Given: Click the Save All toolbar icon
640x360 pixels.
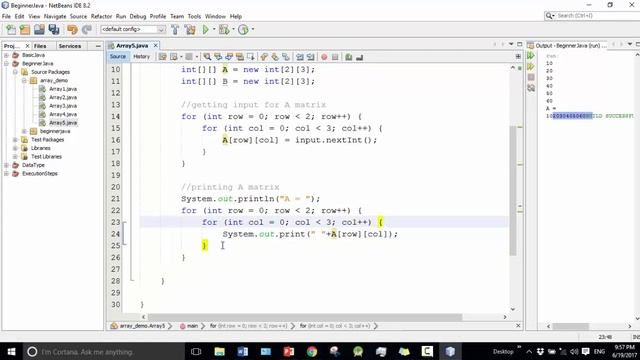Looking at the screenshot, I should [x=54, y=29].
